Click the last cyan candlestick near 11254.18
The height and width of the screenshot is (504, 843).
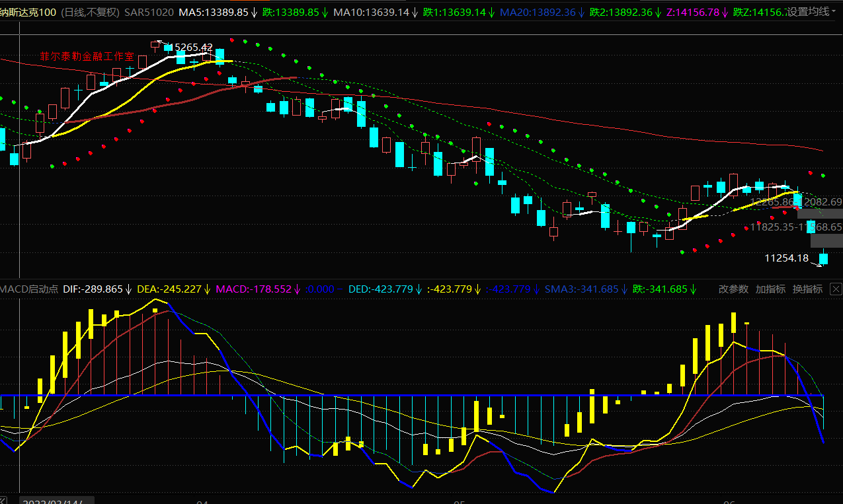823,258
